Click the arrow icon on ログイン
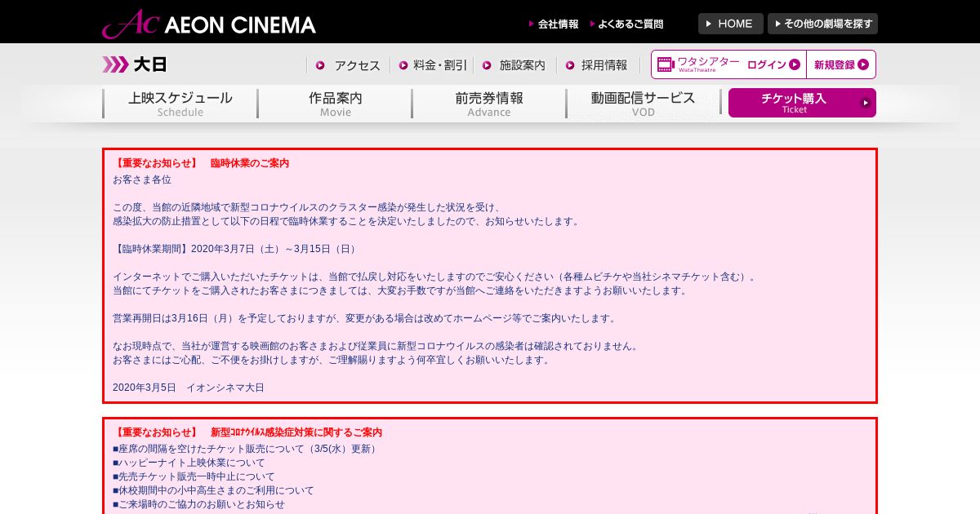 tap(795, 64)
